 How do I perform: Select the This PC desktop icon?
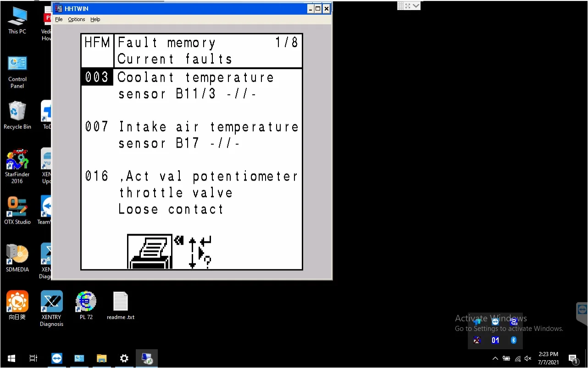click(17, 21)
